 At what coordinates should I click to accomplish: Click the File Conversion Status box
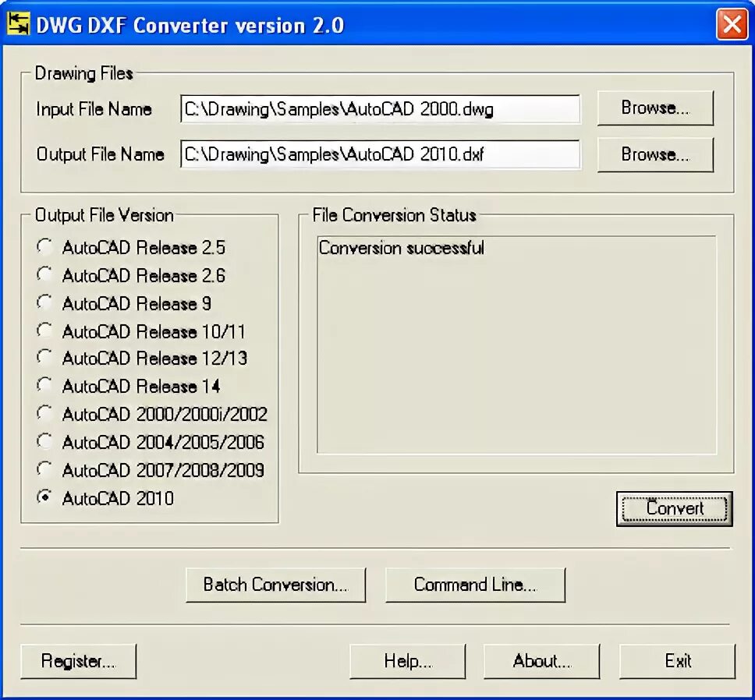516,345
